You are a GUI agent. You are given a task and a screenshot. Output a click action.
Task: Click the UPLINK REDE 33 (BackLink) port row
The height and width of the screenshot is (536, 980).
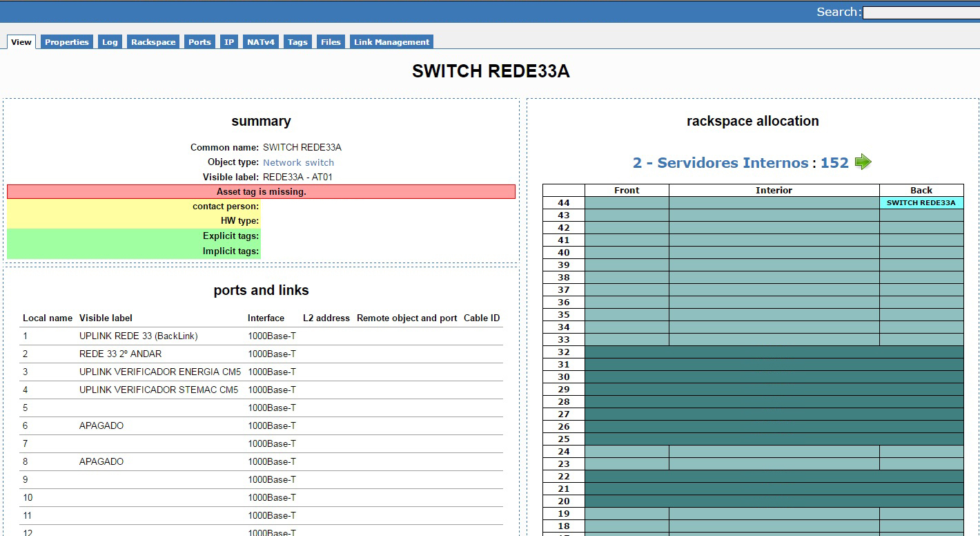pyautogui.click(x=138, y=336)
